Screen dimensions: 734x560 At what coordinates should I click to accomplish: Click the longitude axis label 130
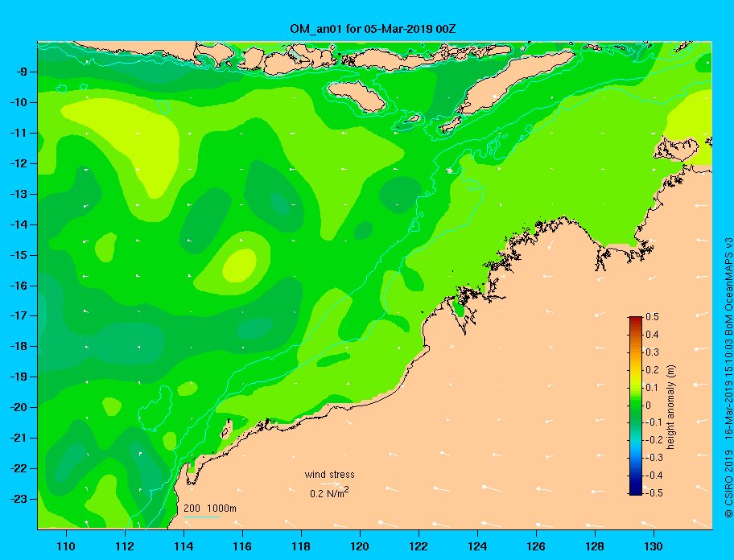pyautogui.click(x=654, y=546)
